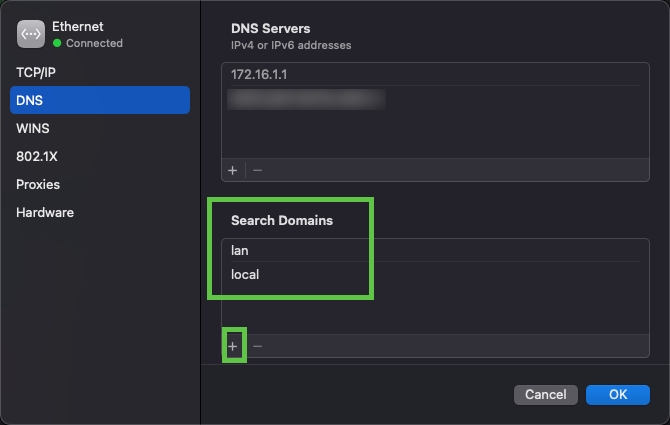The width and height of the screenshot is (670, 425).
Task: Click the green Connected status dot
Action: (57, 44)
